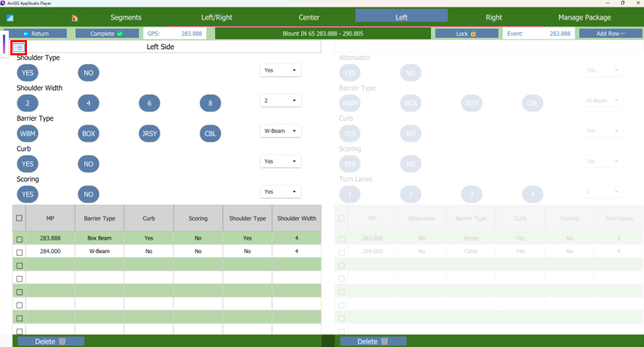Image resolution: width=644 pixels, height=347 pixels.
Task: Set left side Scoring to NO
Action: pos(88,194)
